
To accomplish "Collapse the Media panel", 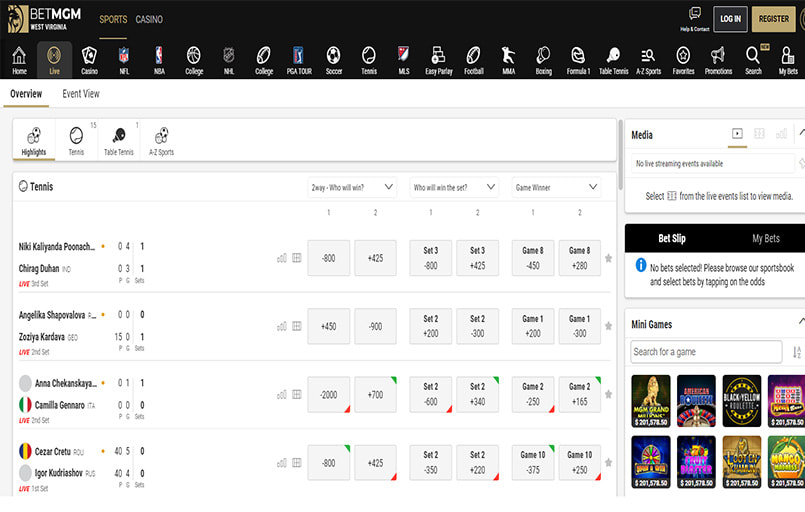I will point(801,132).
